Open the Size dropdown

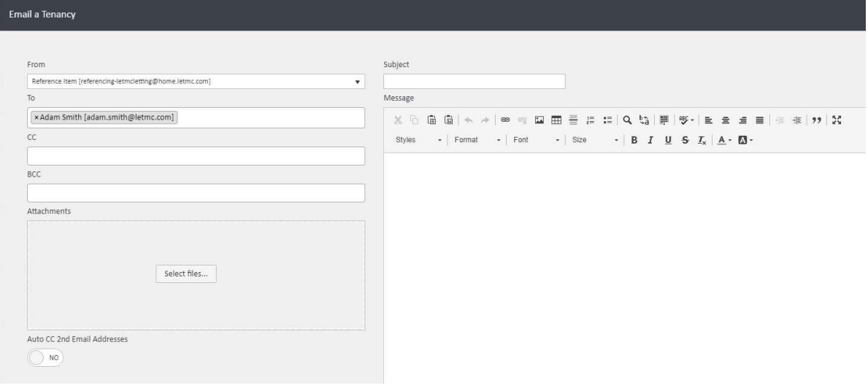(x=594, y=140)
